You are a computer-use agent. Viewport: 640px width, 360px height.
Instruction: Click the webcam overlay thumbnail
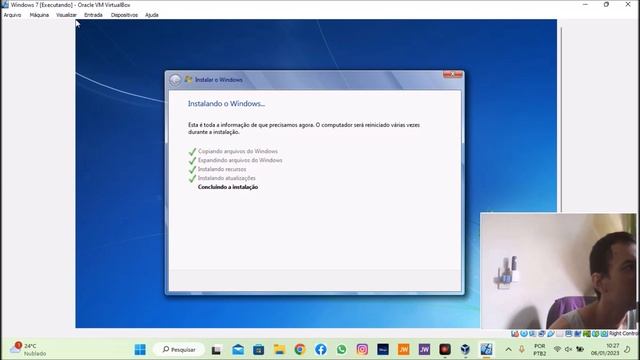558,271
